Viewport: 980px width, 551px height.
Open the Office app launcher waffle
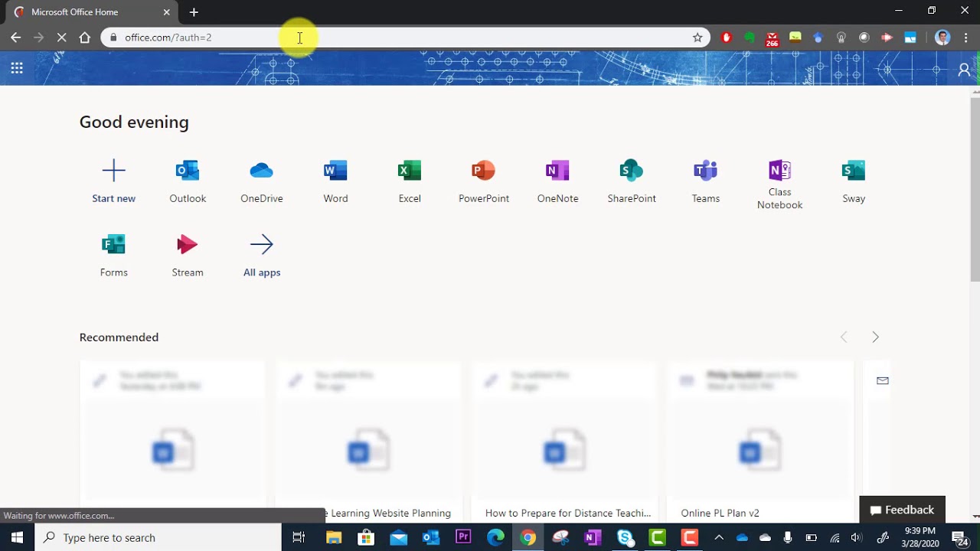click(17, 68)
